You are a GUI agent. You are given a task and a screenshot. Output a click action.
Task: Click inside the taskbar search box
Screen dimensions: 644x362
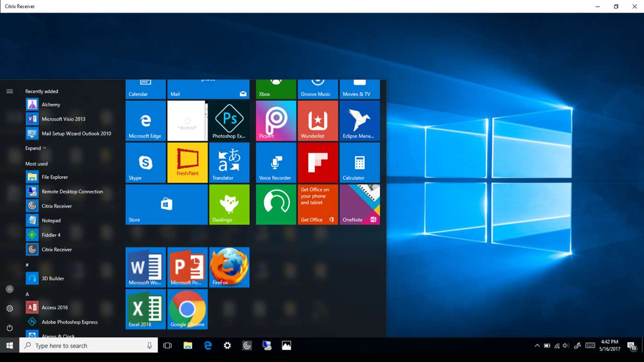(87, 345)
